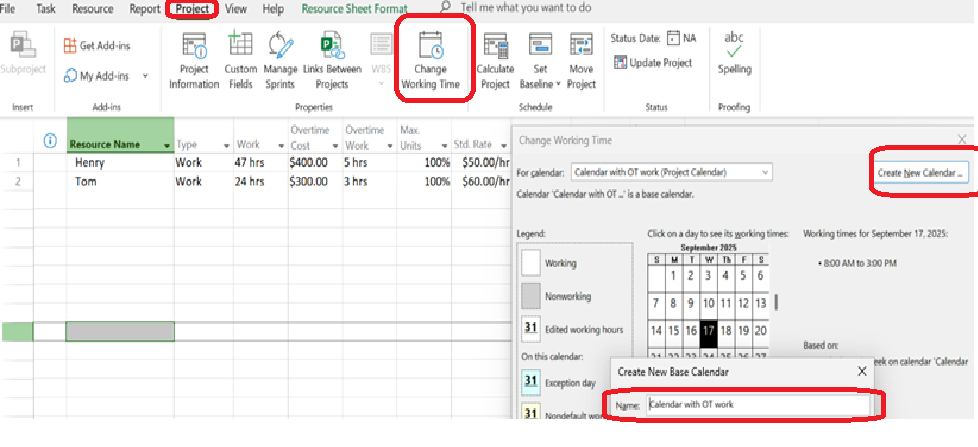Switch to the Resource tab
The height and width of the screenshot is (447, 978).
click(x=92, y=9)
